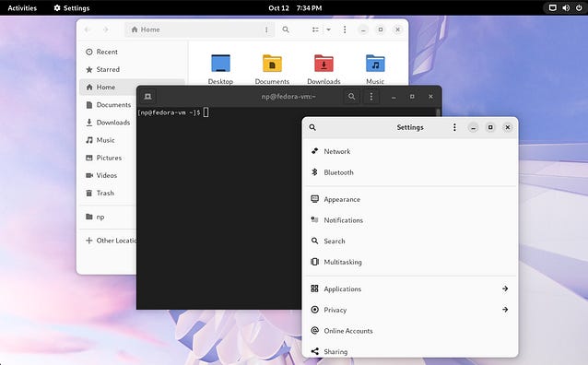The image size is (588, 365).
Task: Open Privacy settings entry
Action: point(410,310)
